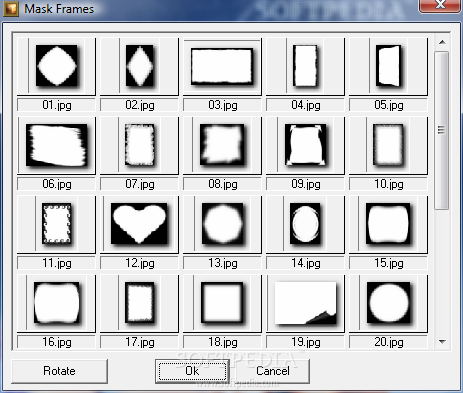Select the 02.jpg narrow diamond mask thumbnail
The height and width of the screenshot is (393, 463).
[139, 66]
